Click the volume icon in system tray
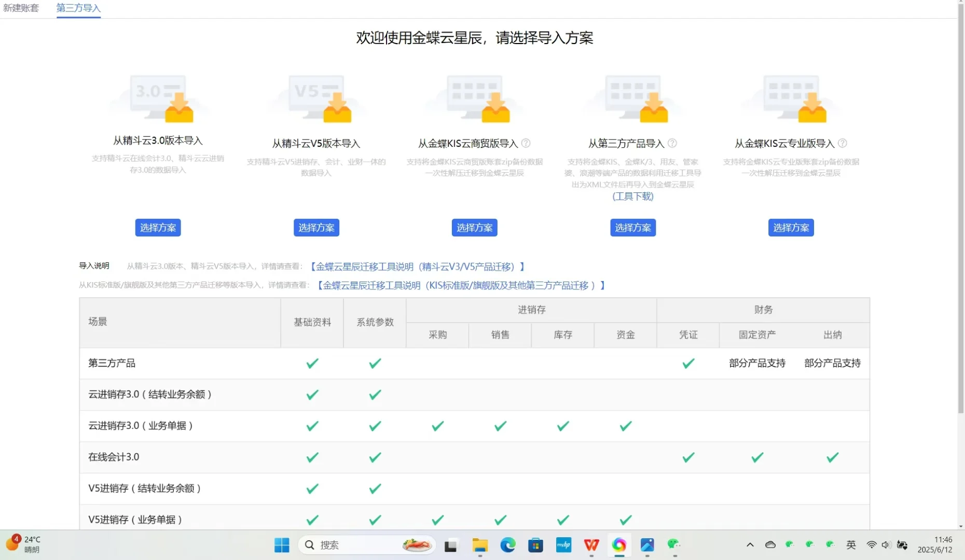The image size is (965, 560). point(886,545)
